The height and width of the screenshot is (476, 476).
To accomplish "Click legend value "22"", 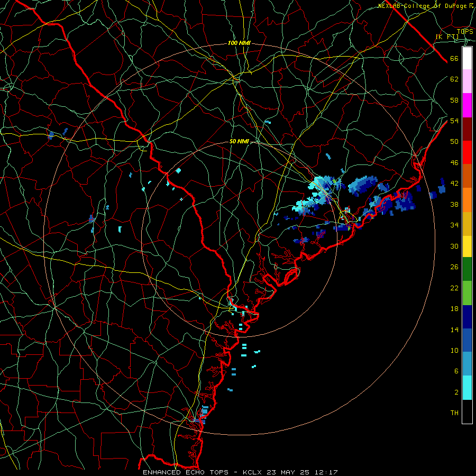I will [x=454, y=288].
